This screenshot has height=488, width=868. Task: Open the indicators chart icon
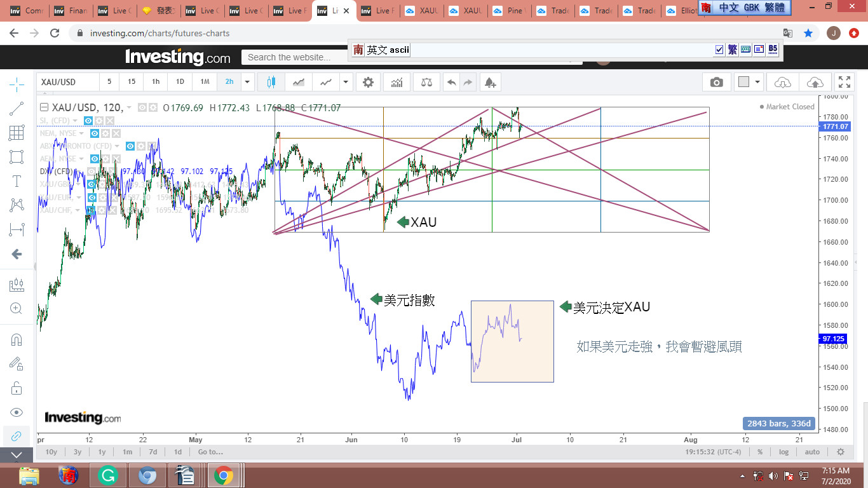pos(397,82)
